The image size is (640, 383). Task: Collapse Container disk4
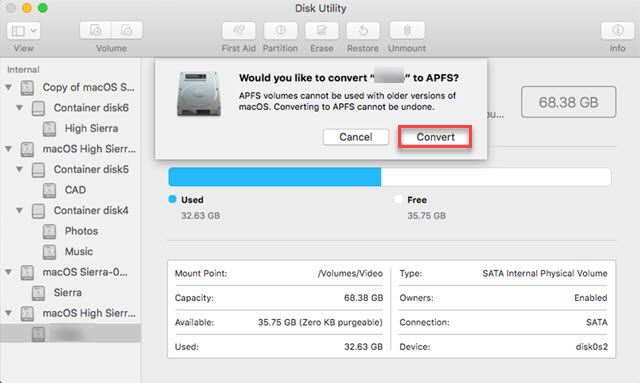tap(19, 210)
